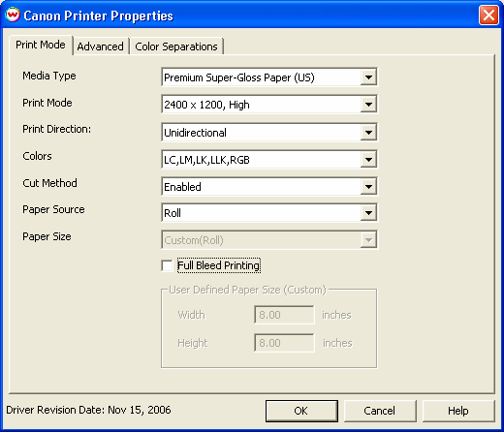Open Help for printer properties
Screen dimensions: 504x432
click(458, 411)
